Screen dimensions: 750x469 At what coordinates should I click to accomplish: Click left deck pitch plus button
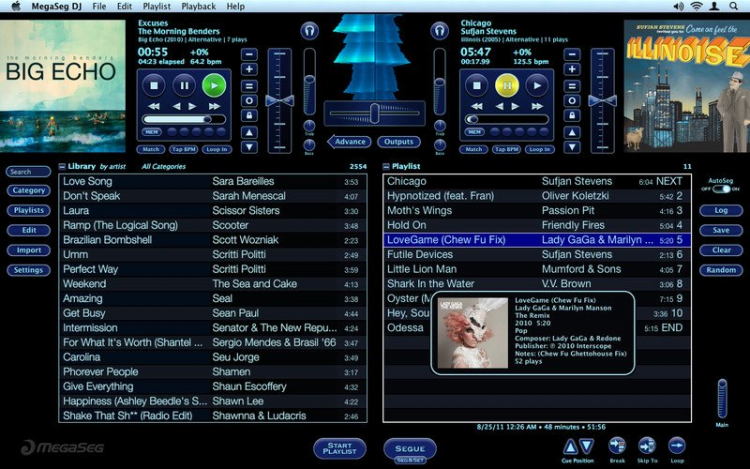coord(249,70)
